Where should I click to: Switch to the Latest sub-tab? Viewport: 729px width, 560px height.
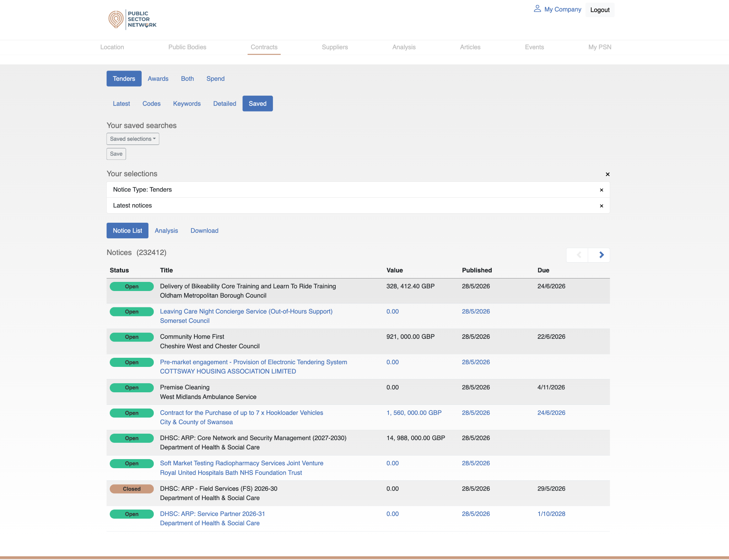(x=121, y=104)
